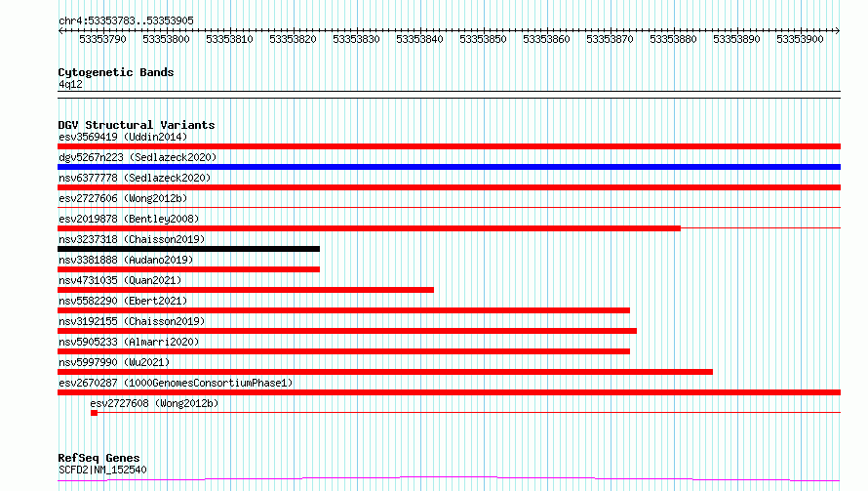Image resolution: width=868 pixels, height=491 pixels.
Task: Open variant nsv6377778 (Sedlazeck2020) label
Action: point(135,178)
